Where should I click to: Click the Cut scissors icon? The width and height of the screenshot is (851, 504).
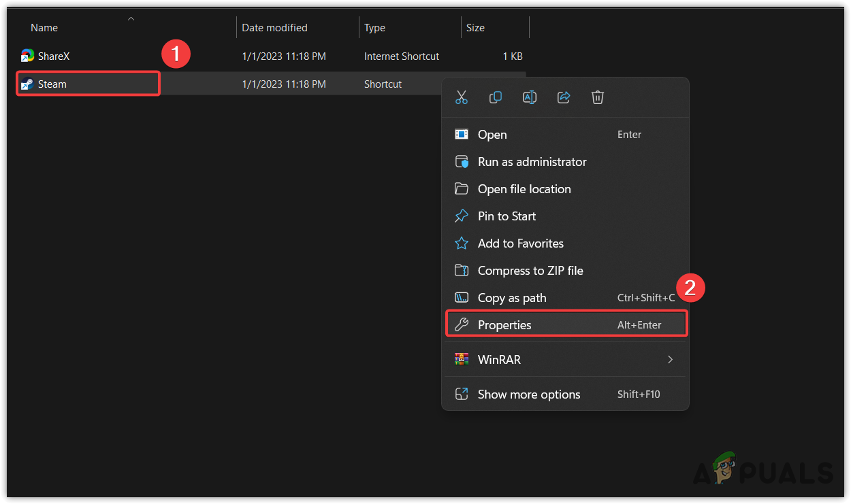coord(462,97)
